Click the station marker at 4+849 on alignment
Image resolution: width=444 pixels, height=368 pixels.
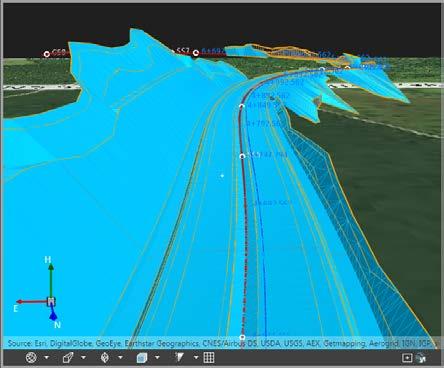tap(242, 106)
